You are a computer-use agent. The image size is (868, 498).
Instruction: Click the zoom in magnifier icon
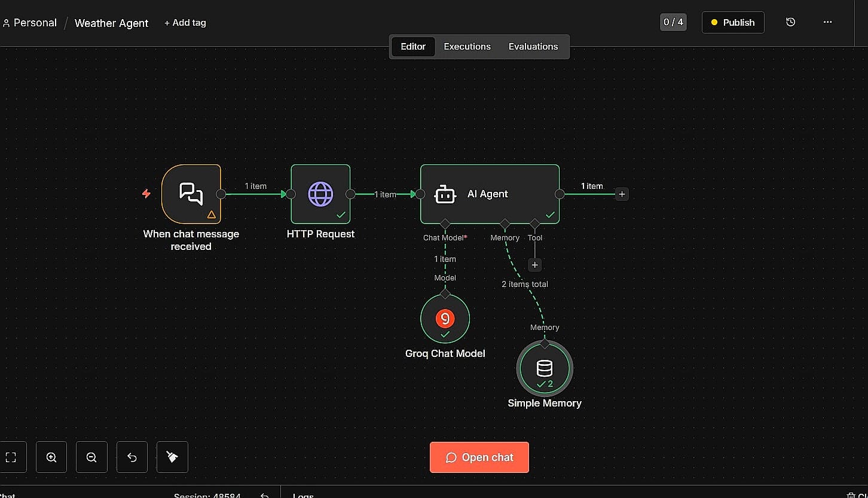[51, 457]
